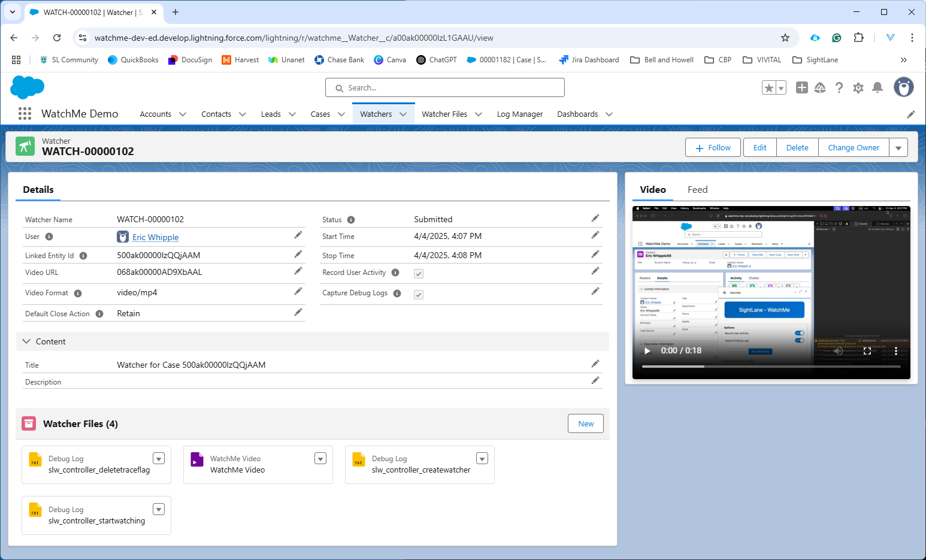The height and width of the screenshot is (560, 926).
Task: Open the Favorites star icon
Action: coord(769,88)
